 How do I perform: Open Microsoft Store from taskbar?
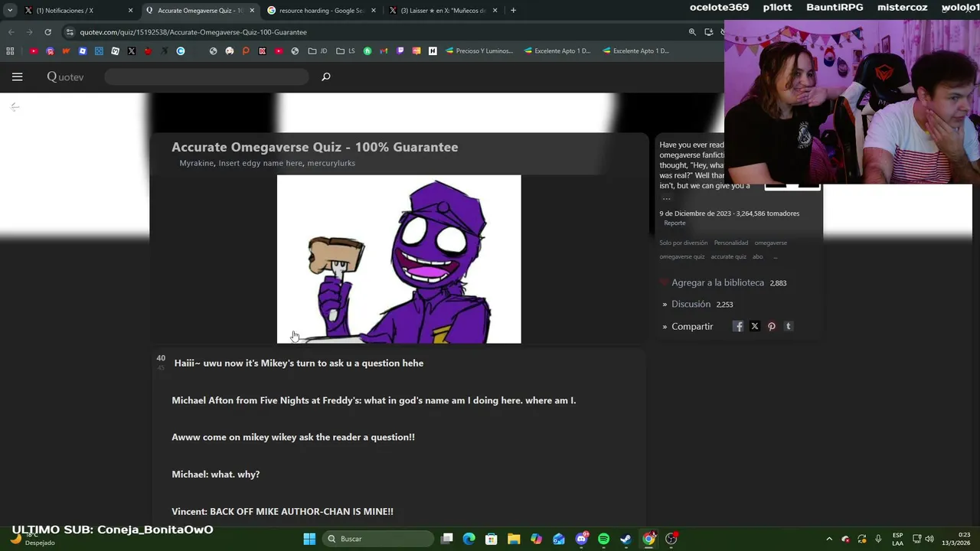[492, 539]
